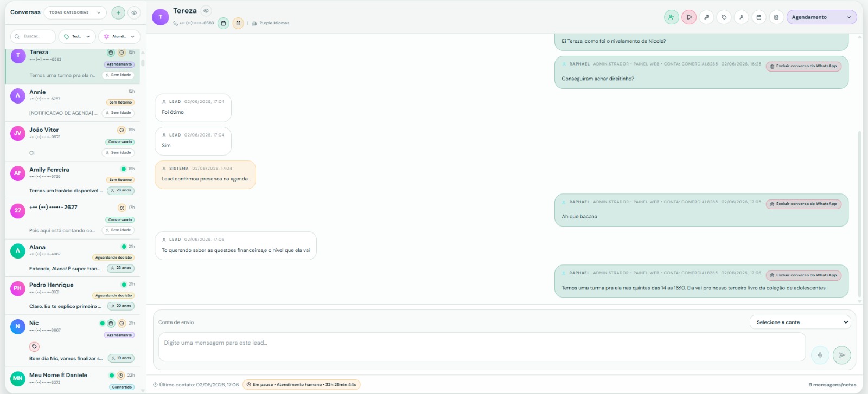Click the send message arrow button
This screenshot has width=868, height=394.
841,355
